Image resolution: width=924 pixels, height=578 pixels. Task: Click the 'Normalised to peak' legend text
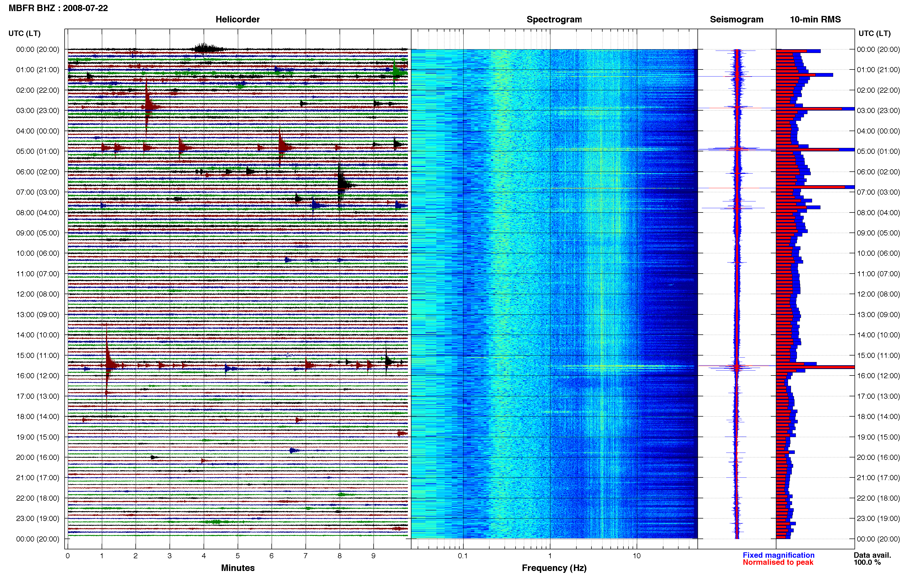click(778, 562)
